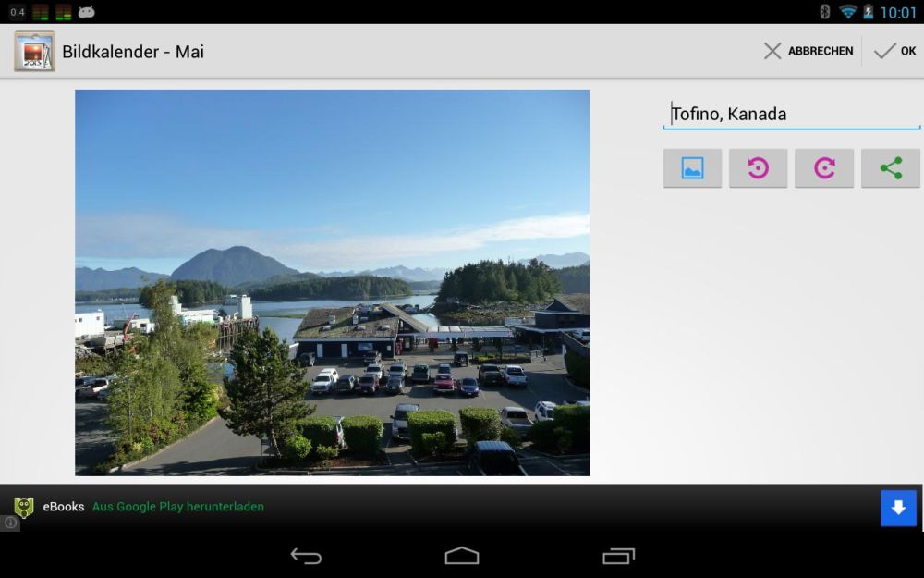
Task: Select the Tofino harbor photo
Action: click(332, 282)
